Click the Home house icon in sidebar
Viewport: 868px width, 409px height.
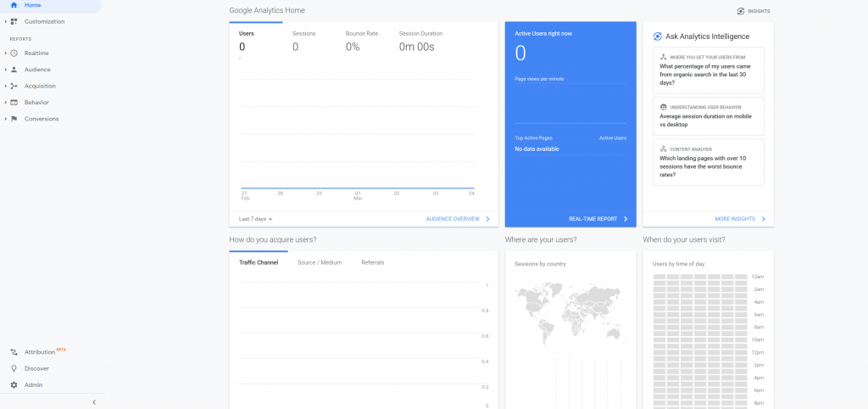point(14,5)
